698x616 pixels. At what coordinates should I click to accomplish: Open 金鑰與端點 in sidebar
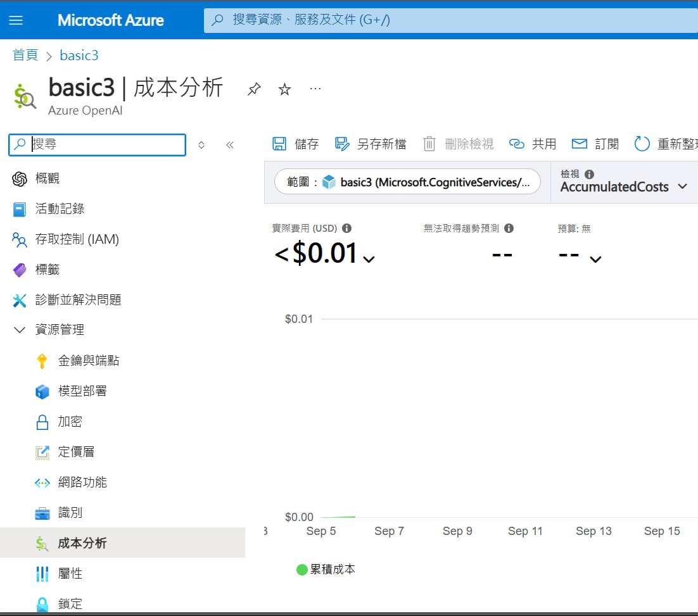(88, 361)
